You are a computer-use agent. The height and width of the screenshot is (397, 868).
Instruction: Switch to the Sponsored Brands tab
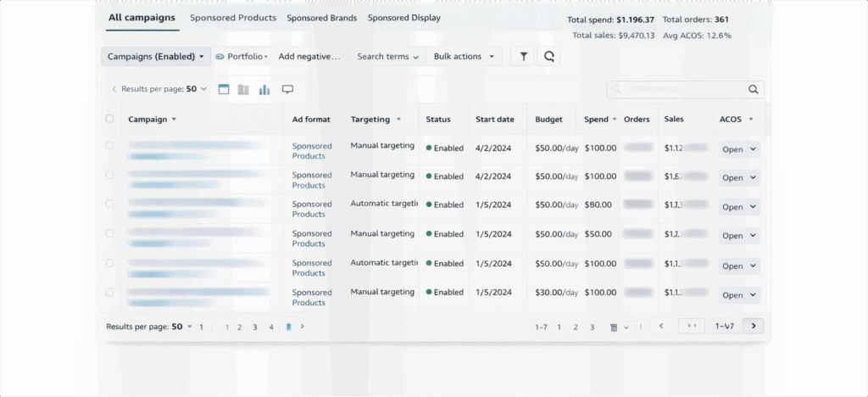pyautogui.click(x=321, y=18)
